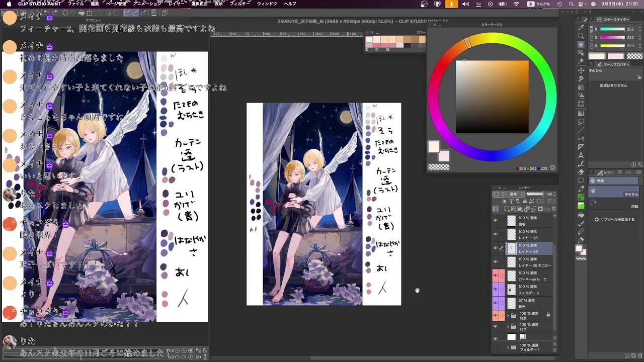Click transparent color swatch in color slider panel
The image size is (644, 362).
[x=635, y=56]
